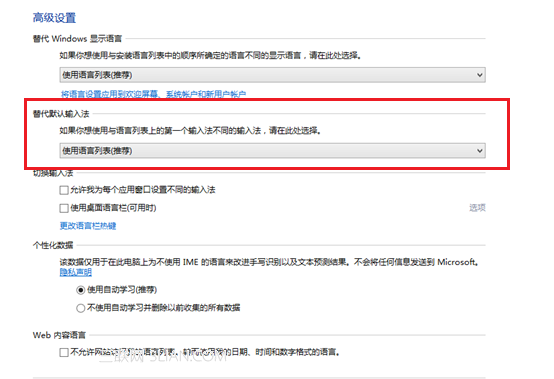The width and height of the screenshot is (554, 379).
Task: Enable different input method per app window checkbox
Action: tap(64, 190)
